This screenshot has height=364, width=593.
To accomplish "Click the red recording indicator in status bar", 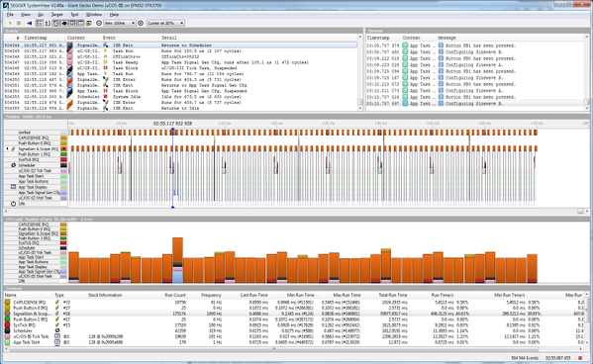I will (580, 358).
